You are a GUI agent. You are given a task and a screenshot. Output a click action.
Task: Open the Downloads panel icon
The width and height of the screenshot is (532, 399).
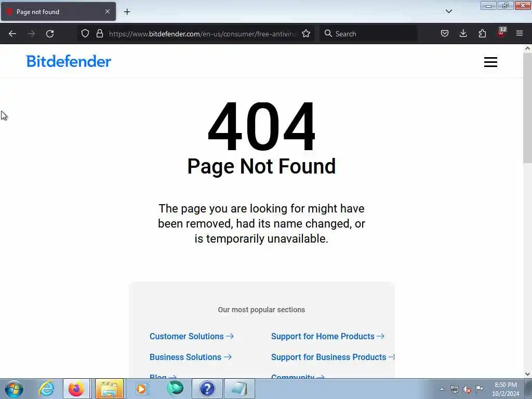[463, 34]
